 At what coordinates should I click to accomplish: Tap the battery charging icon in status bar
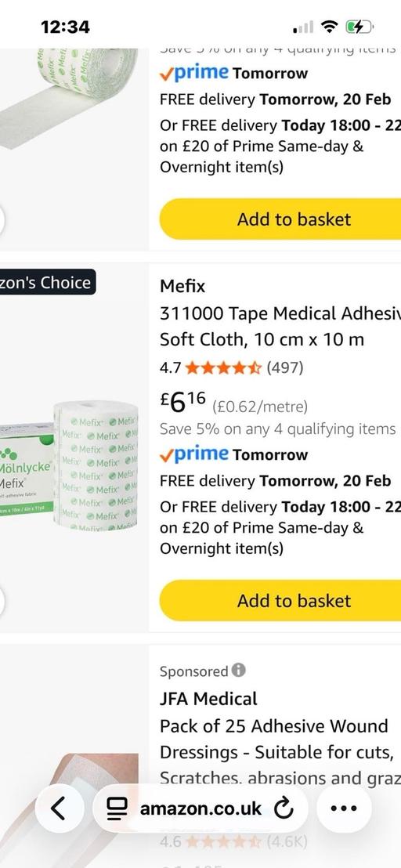pyautogui.click(x=359, y=26)
